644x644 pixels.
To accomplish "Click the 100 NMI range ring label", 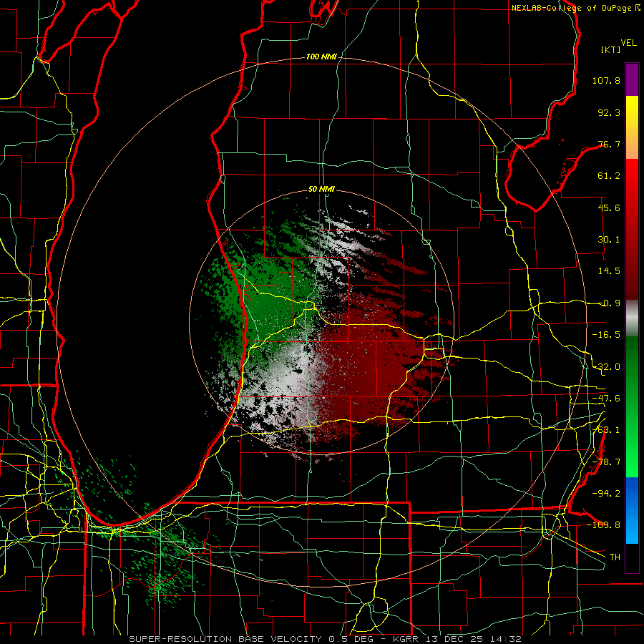I will click(321, 57).
